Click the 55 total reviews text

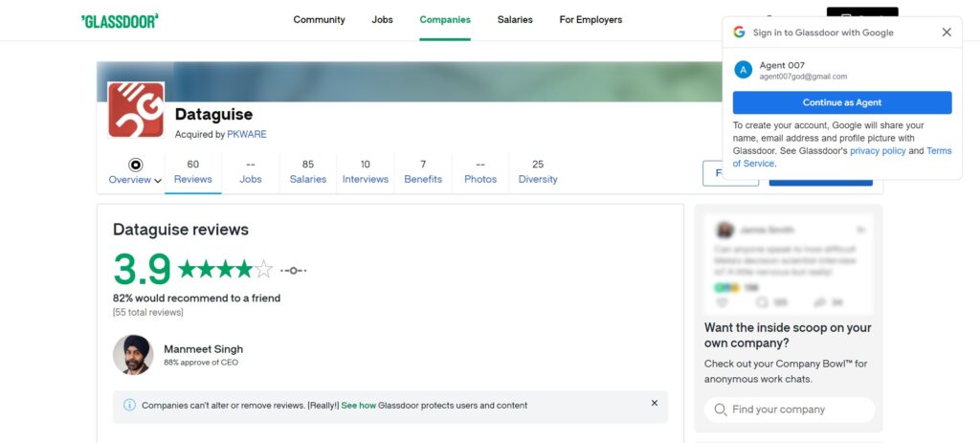pyautogui.click(x=148, y=313)
